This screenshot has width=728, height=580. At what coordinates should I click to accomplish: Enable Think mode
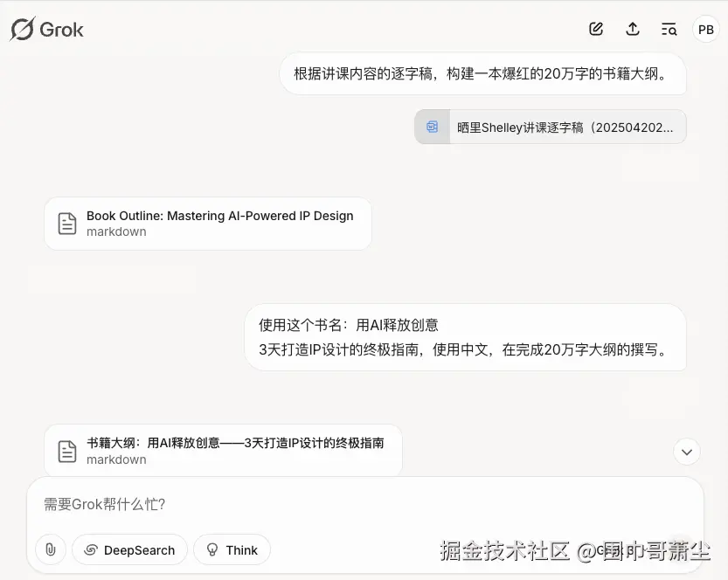coord(232,549)
